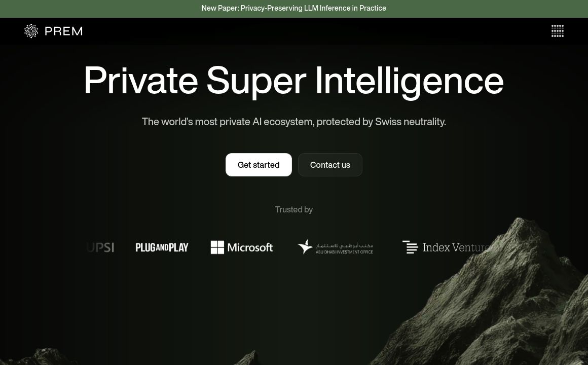Click the Private Super Intelligence heading
This screenshot has width=588, height=365.
tap(293, 81)
